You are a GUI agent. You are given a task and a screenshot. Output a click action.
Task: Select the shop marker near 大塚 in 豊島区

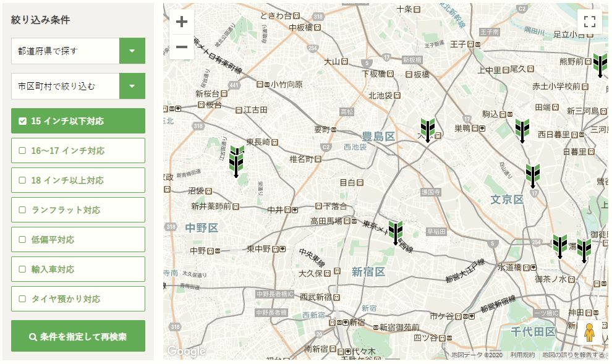428,130
